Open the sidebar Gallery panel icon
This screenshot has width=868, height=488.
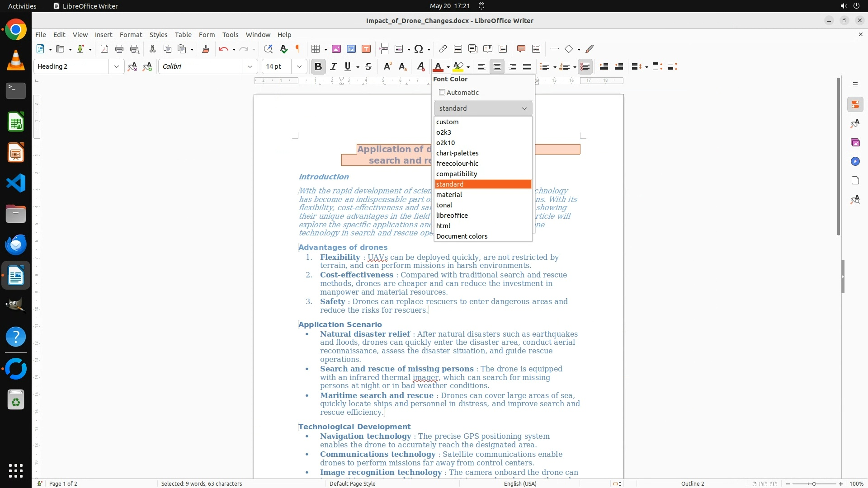click(x=855, y=142)
